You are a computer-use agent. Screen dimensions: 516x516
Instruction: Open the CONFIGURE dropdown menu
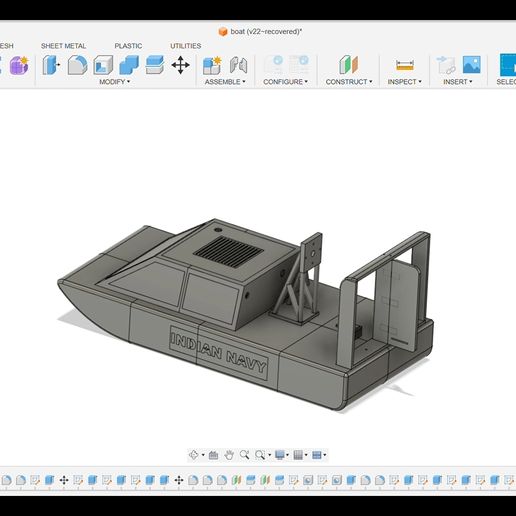pyautogui.click(x=285, y=82)
